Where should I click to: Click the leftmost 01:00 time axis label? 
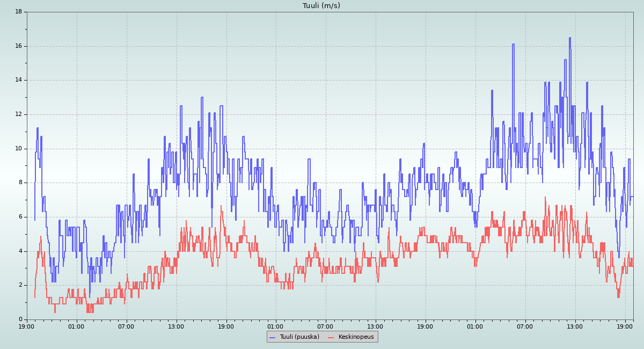tap(76, 326)
